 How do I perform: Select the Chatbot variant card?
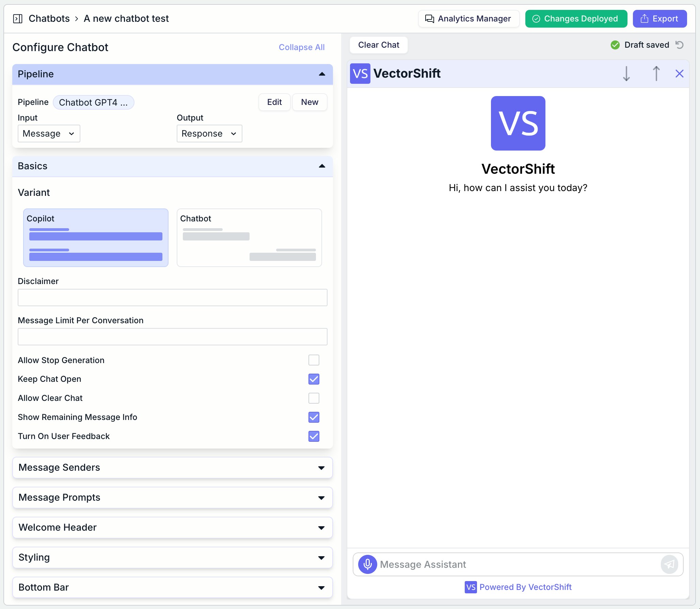[249, 238]
